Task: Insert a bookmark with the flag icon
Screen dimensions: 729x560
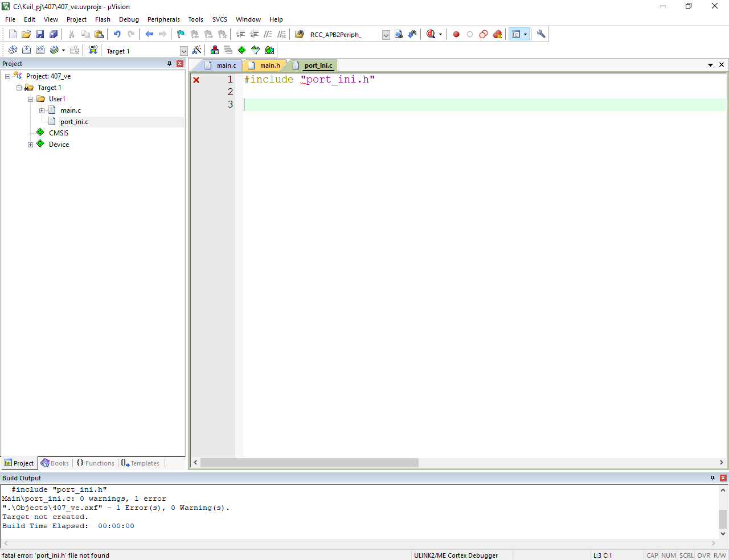Action: [x=181, y=34]
